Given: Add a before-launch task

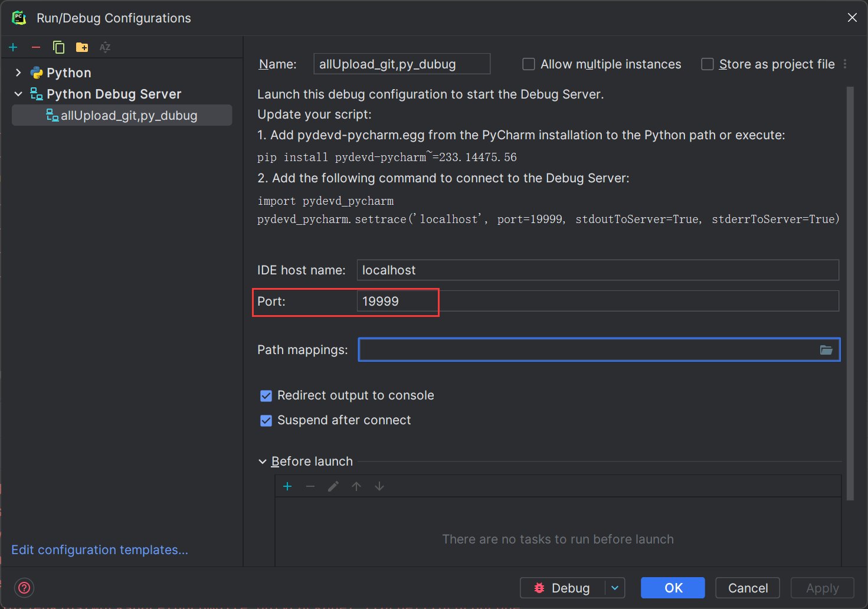Looking at the screenshot, I should (x=287, y=486).
